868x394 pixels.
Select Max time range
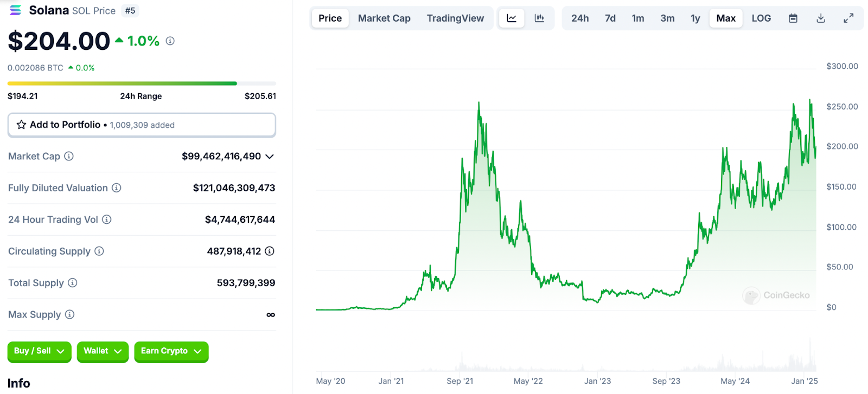click(x=726, y=18)
